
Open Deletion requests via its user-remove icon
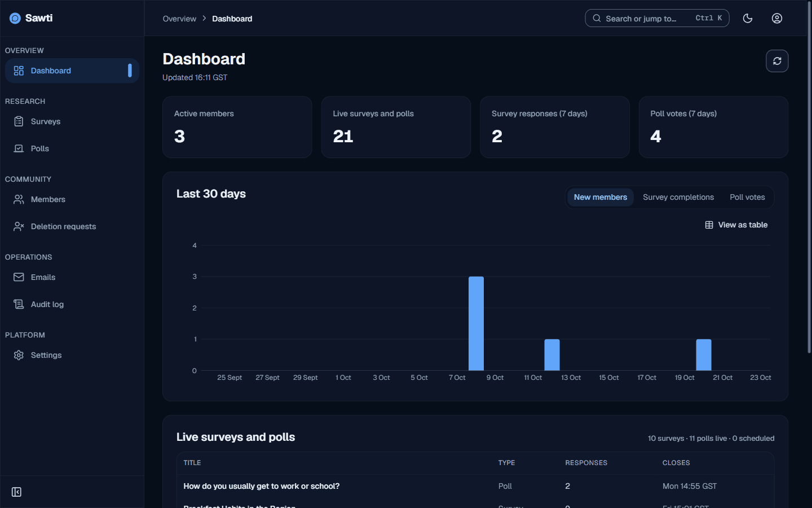19,226
